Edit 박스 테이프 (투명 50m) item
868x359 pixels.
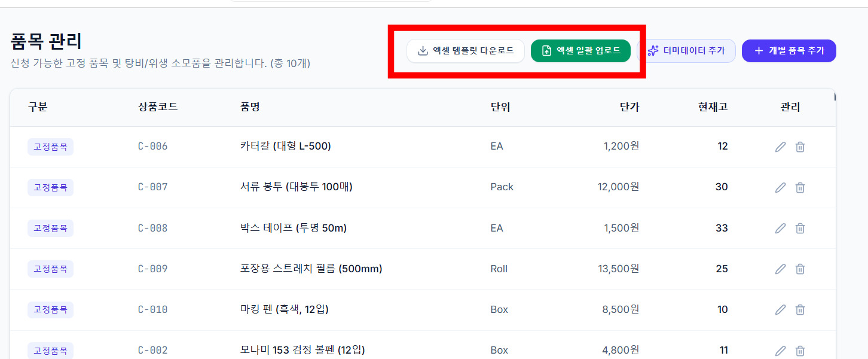[x=780, y=228]
